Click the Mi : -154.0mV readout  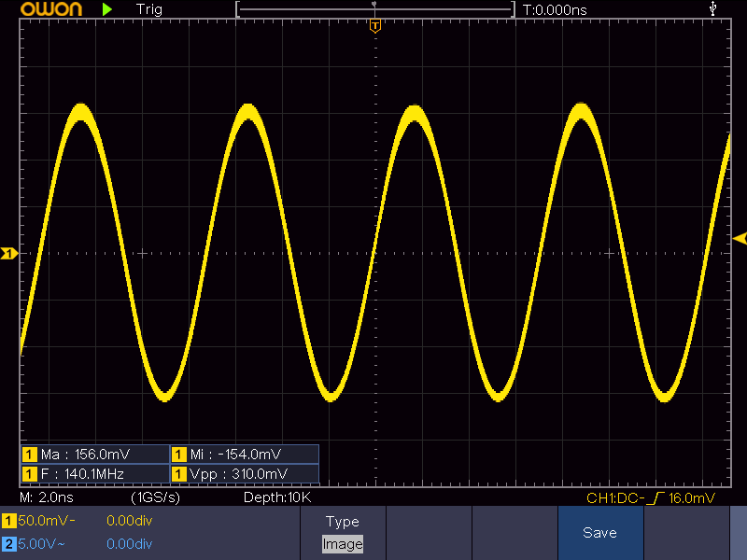pyautogui.click(x=236, y=455)
